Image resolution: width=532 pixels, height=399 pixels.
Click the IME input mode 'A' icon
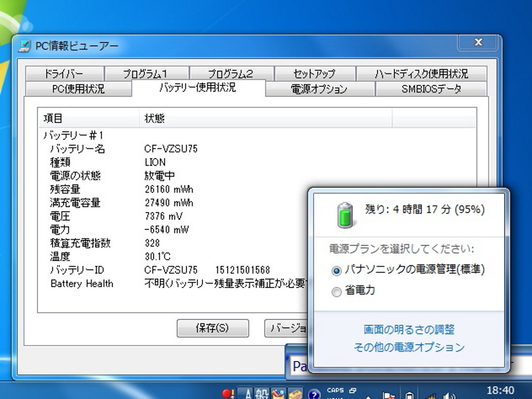[247, 394]
